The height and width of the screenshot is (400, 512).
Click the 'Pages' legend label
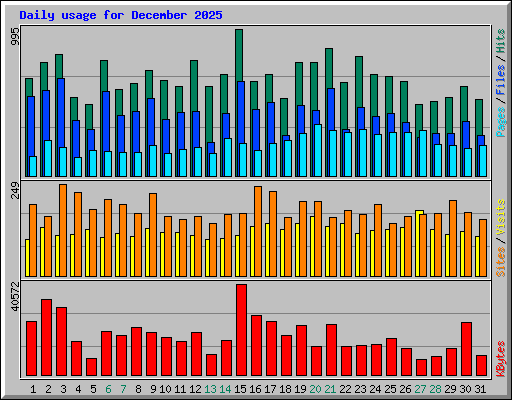point(501,122)
